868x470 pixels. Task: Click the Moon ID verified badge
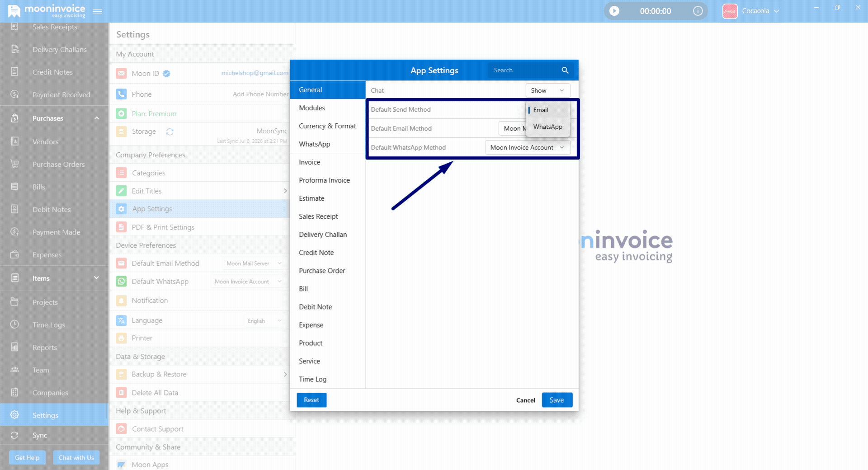[x=166, y=73]
